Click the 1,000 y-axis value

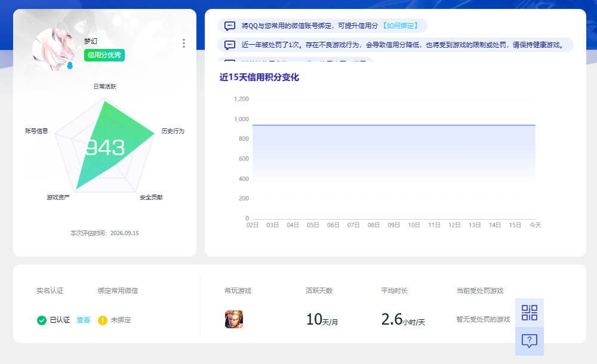click(x=241, y=119)
